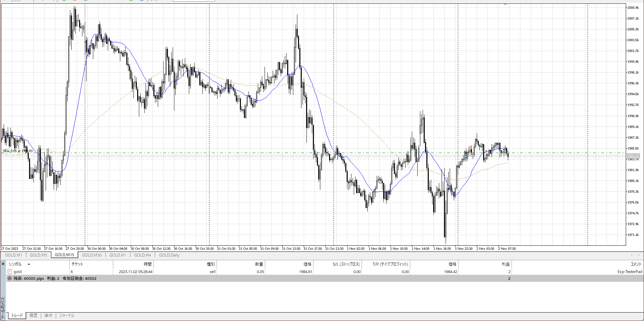Click the chart tabs scroll-left arrow
Image resolution: width=644 pixels, height=321 pixels.
(x=632, y=255)
